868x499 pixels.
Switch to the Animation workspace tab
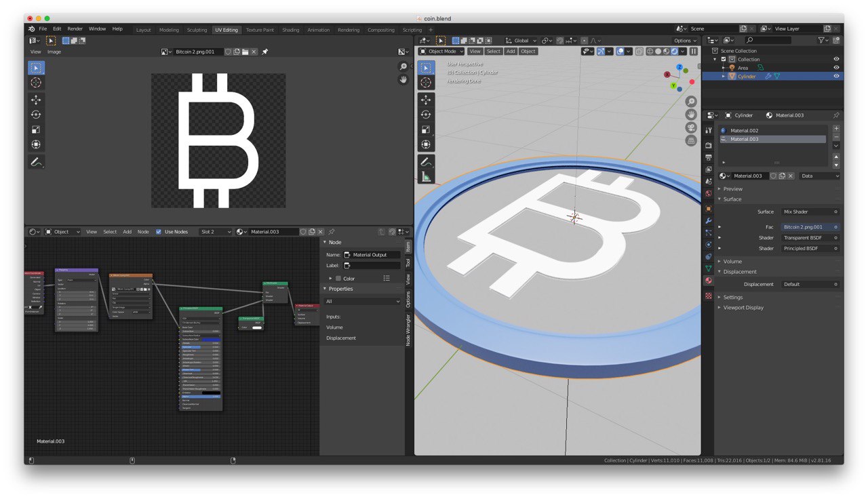318,30
